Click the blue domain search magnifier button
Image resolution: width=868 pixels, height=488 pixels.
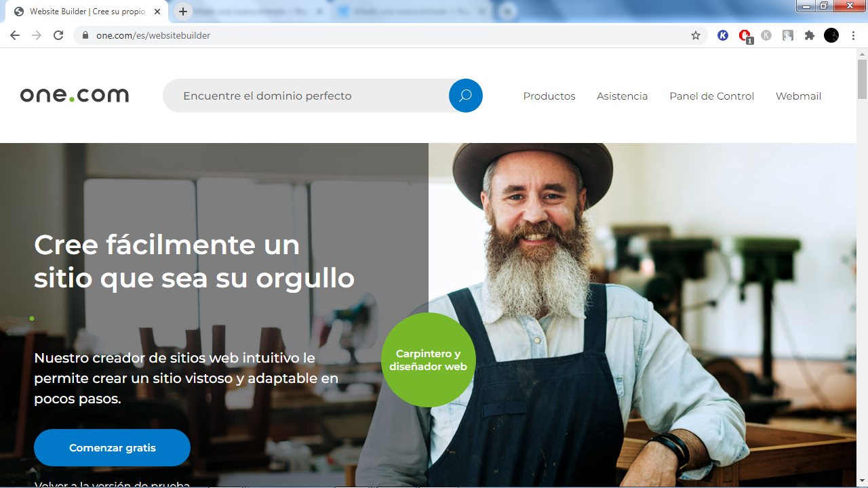point(465,96)
